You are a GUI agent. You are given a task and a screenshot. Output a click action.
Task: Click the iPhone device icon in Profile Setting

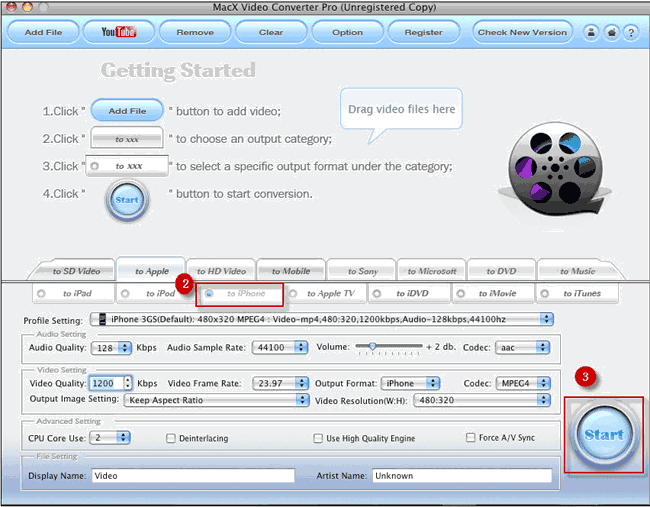(102, 319)
